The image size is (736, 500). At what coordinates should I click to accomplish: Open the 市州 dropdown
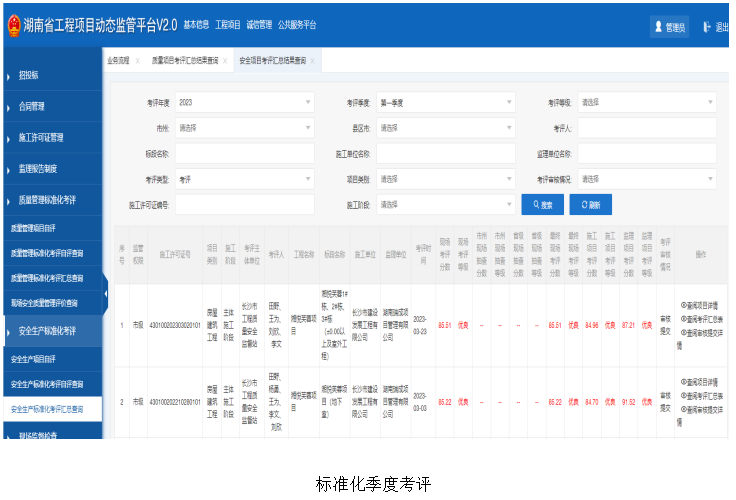[x=245, y=128]
